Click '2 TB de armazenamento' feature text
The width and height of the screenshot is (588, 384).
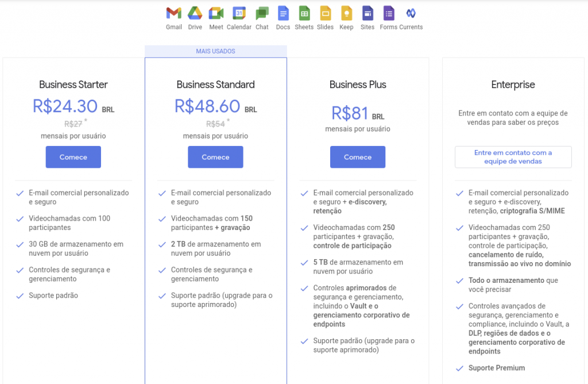click(216, 248)
